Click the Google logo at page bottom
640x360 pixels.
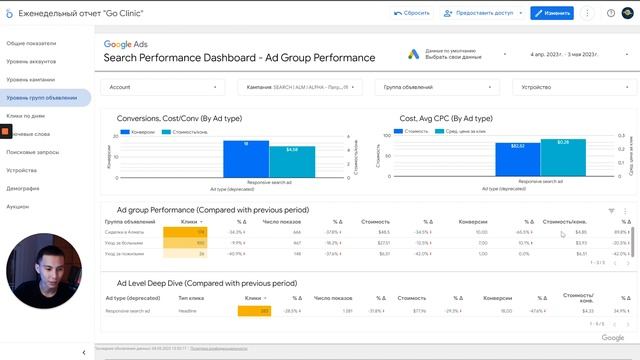613,338
